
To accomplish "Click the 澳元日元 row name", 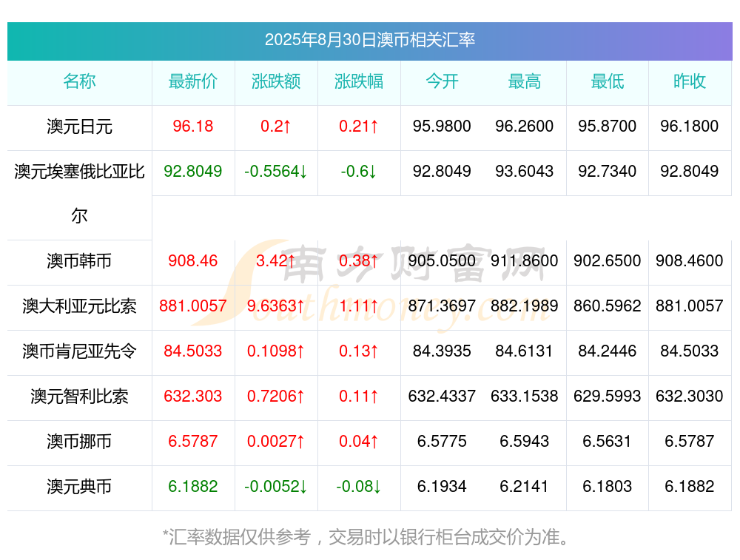I will 79,126.
